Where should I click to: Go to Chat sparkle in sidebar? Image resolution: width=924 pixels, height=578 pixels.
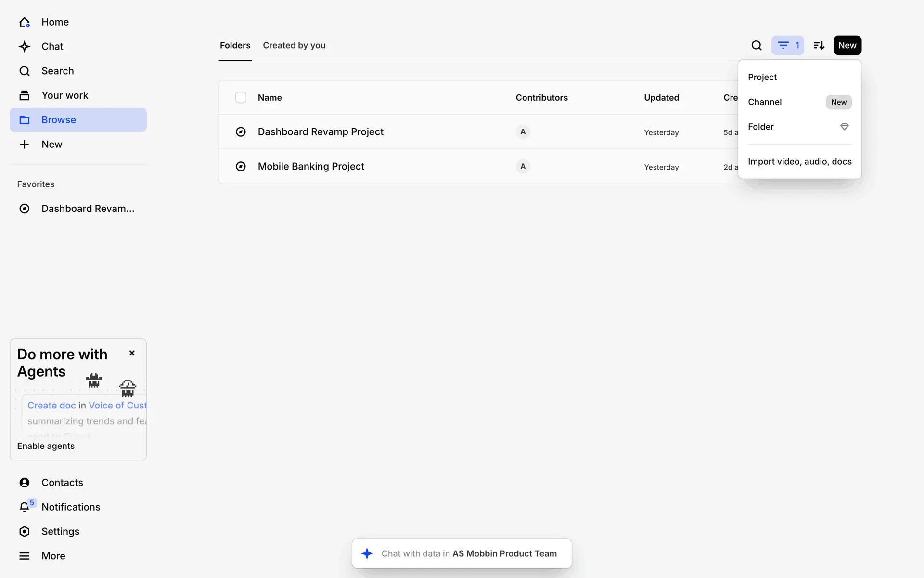pos(25,47)
